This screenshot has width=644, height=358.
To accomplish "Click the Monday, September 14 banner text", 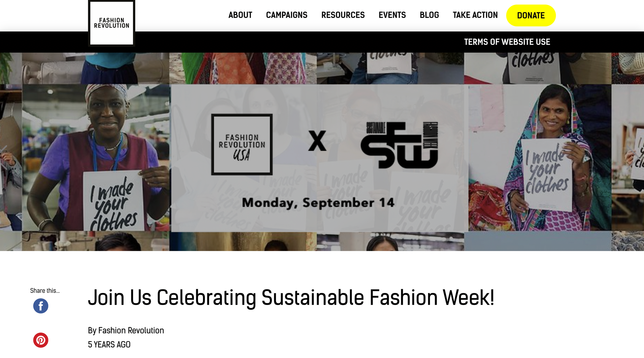I will point(318,203).
